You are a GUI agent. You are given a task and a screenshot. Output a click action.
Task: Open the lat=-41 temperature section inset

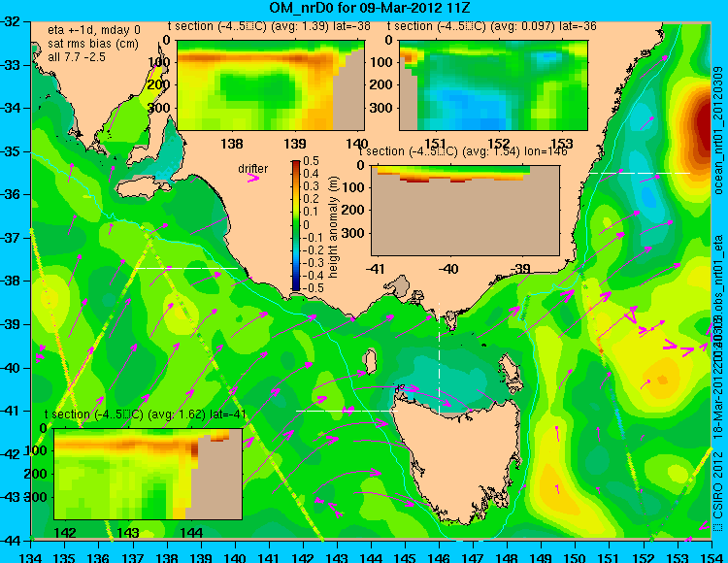(x=149, y=474)
